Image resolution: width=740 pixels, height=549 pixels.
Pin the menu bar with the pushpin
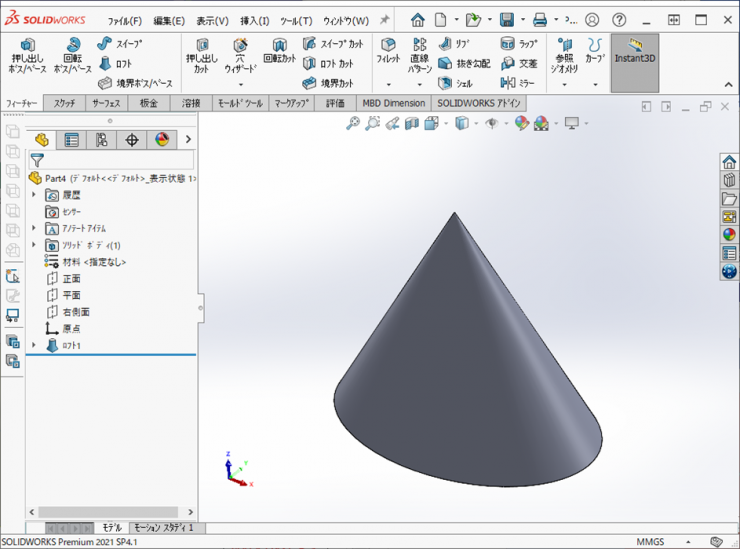click(x=384, y=20)
